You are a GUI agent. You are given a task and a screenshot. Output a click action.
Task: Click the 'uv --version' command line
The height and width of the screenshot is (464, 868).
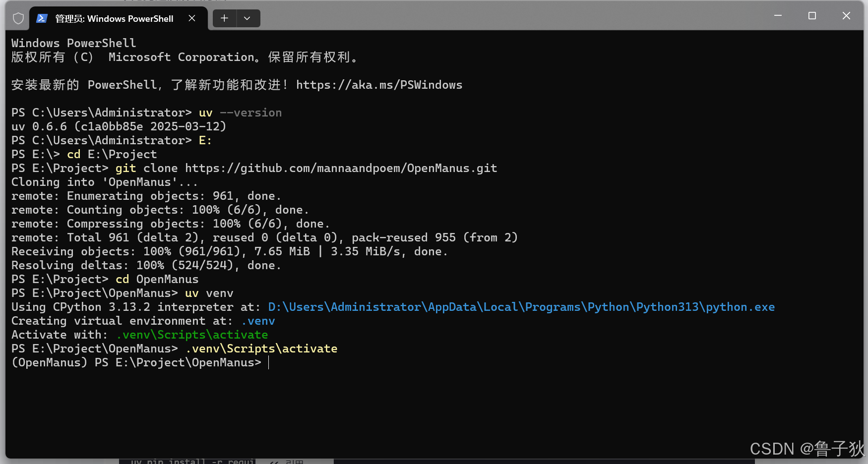click(x=240, y=113)
